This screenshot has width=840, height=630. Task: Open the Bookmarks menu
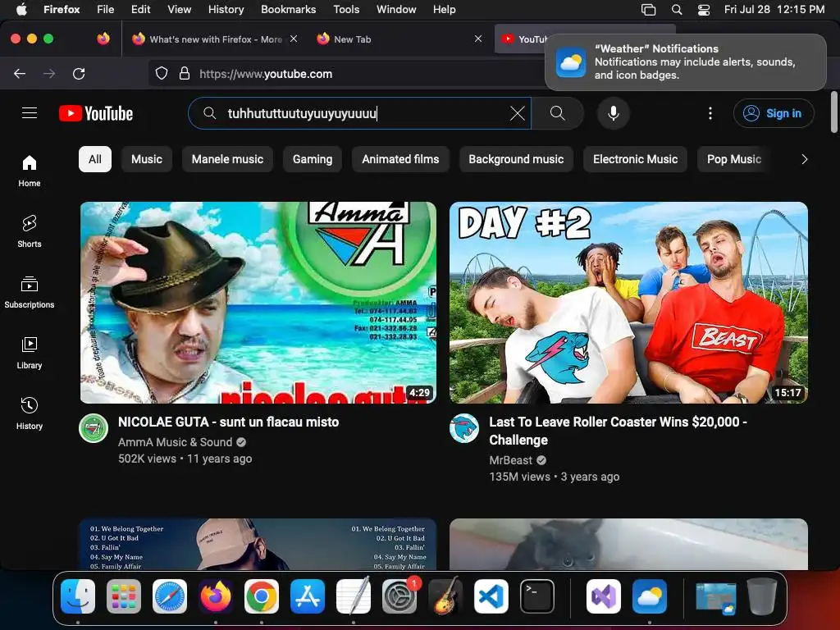click(x=288, y=10)
